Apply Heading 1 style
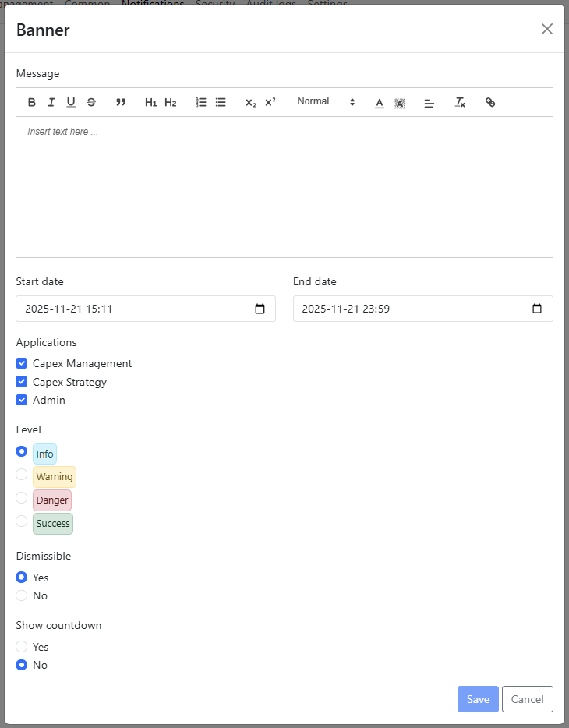 pos(150,102)
